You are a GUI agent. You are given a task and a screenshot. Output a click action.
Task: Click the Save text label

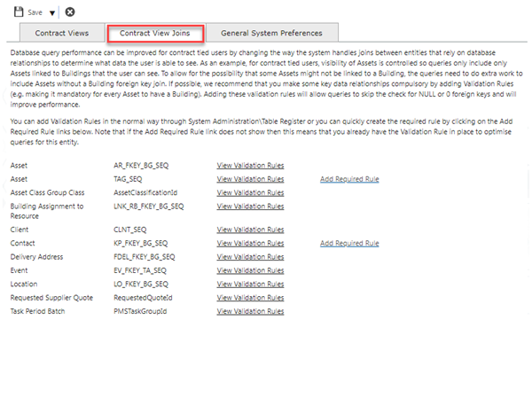[36, 12]
